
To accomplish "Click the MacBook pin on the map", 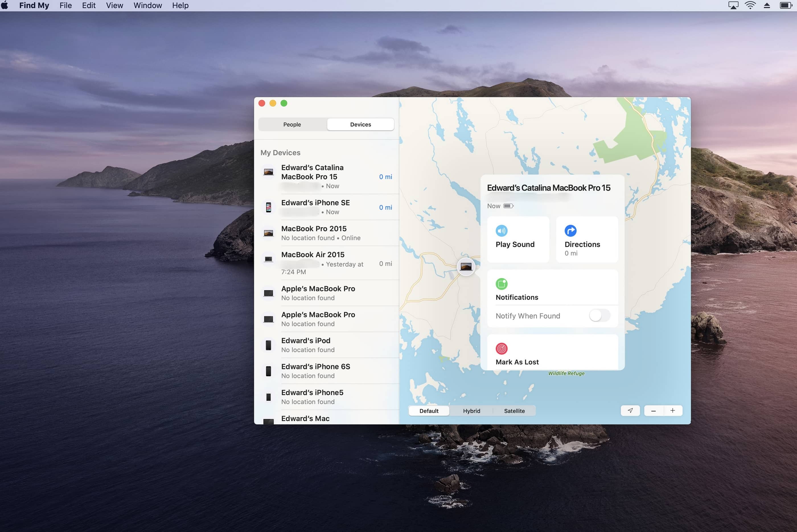I will tap(466, 267).
